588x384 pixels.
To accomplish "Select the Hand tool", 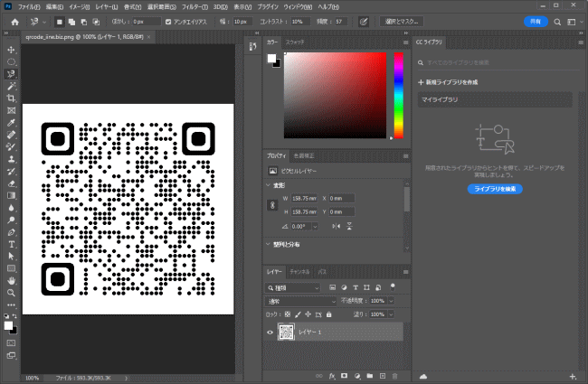I will click(x=11, y=281).
